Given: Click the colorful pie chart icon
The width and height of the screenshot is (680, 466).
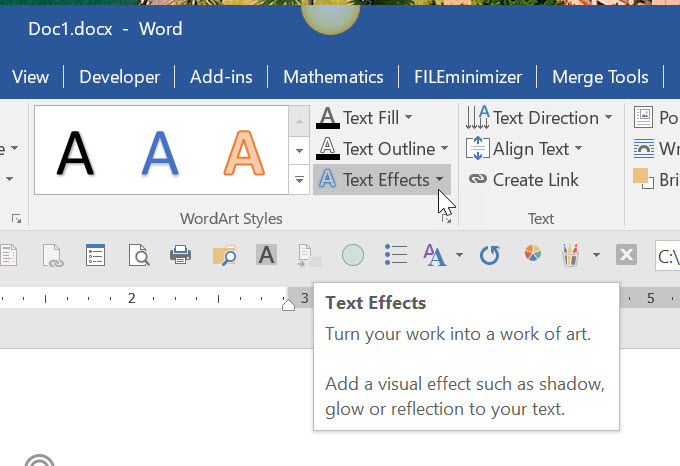Looking at the screenshot, I should (533, 253).
